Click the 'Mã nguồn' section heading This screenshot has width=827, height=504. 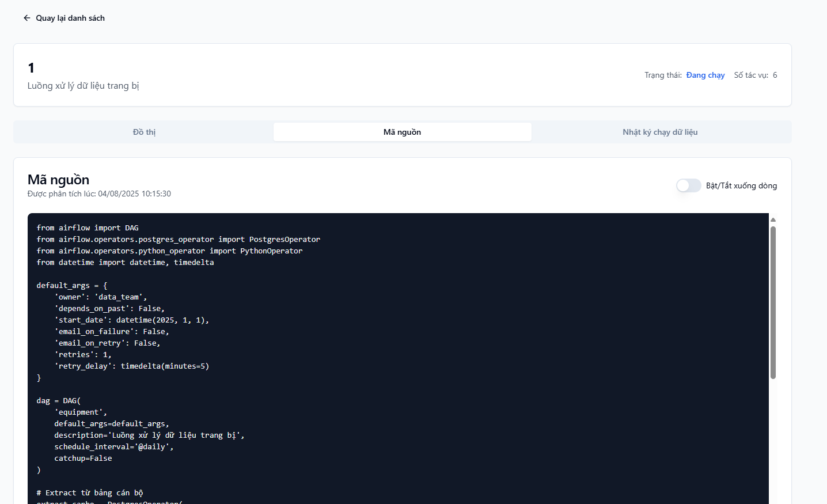coord(58,180)
